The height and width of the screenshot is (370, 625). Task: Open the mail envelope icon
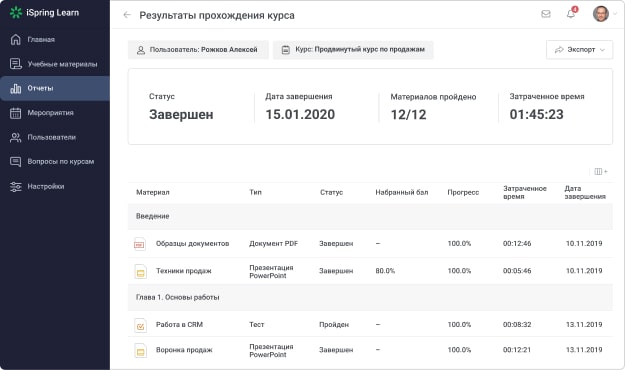pos(546,14)
